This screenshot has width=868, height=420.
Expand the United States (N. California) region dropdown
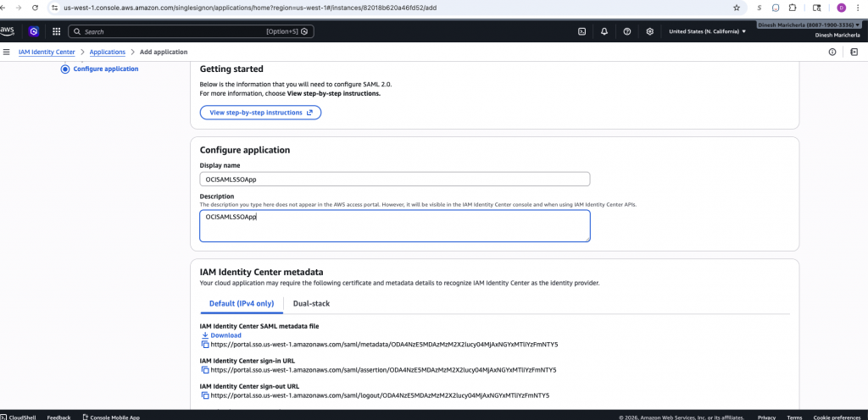(707, 31)
